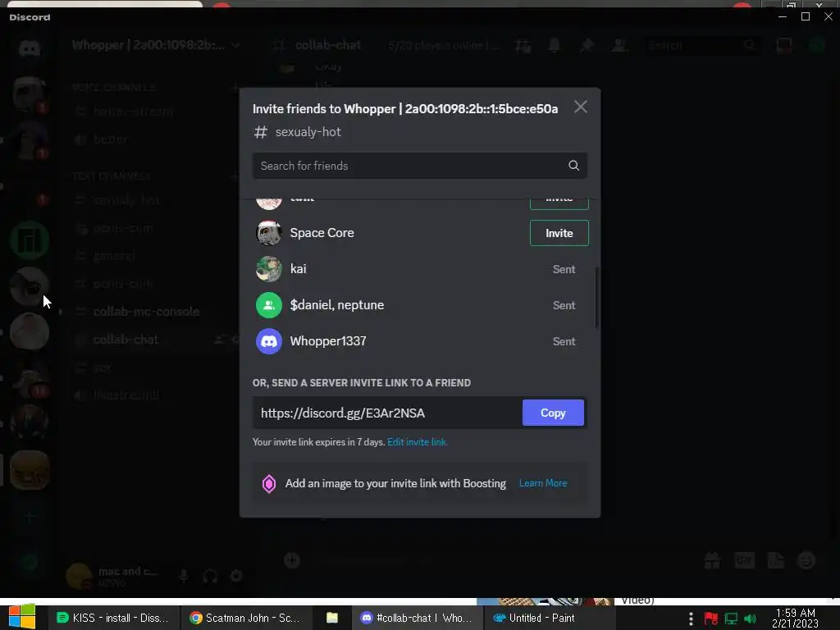Click the volume icon in system tray

pyautogui.click(x=751, y=619)
